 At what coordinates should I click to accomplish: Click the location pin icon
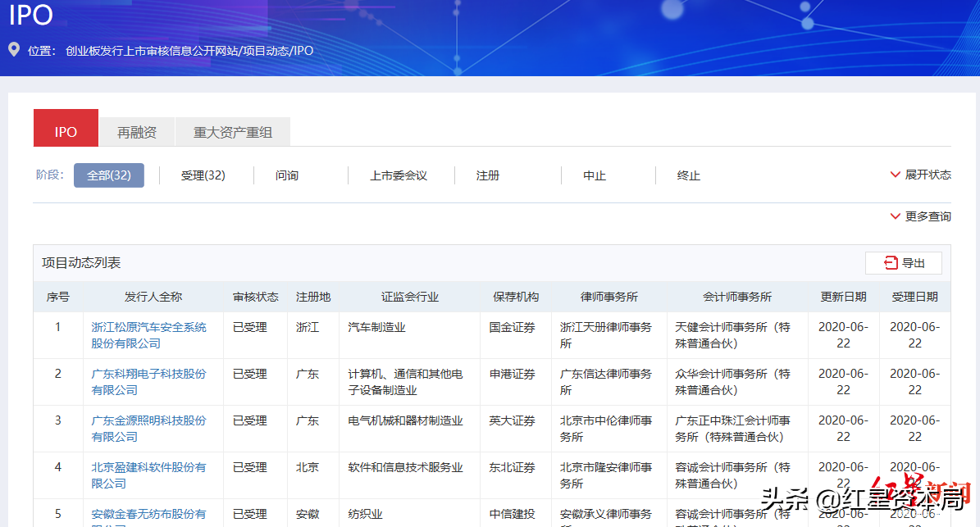click(x=14, y=50)
